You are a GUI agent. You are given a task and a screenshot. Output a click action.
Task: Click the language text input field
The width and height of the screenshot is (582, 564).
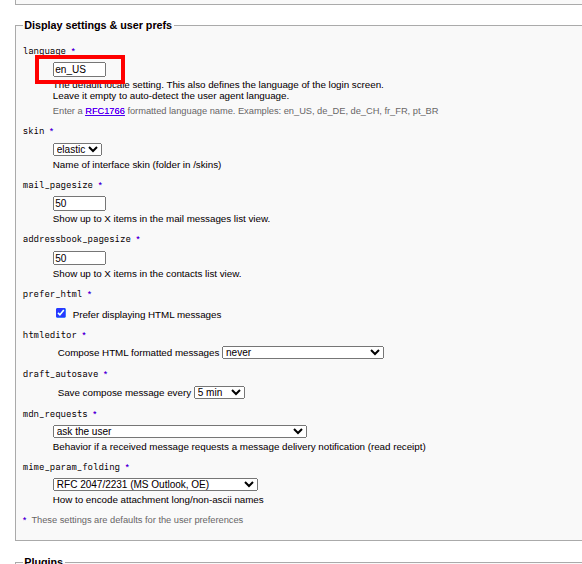(79, 69)
